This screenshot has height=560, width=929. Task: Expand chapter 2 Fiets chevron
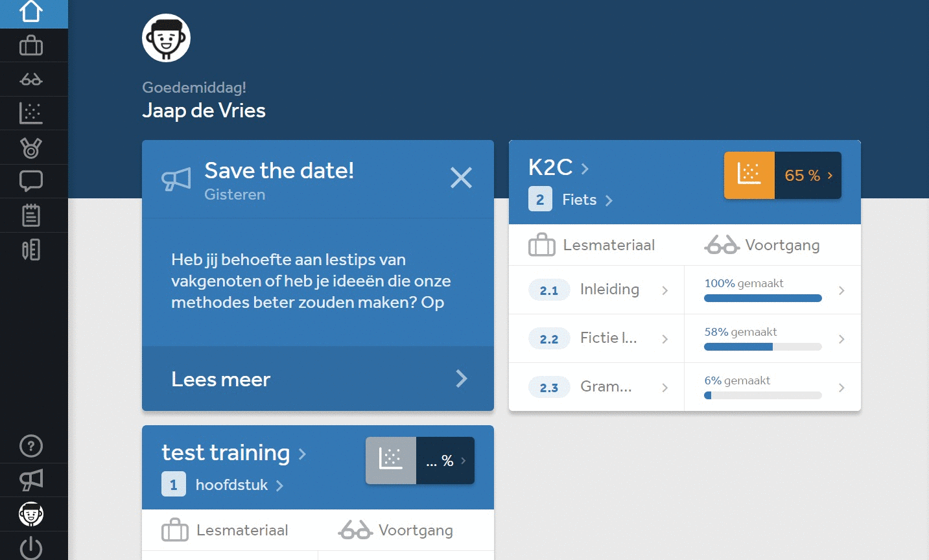[x=609, y=200]
